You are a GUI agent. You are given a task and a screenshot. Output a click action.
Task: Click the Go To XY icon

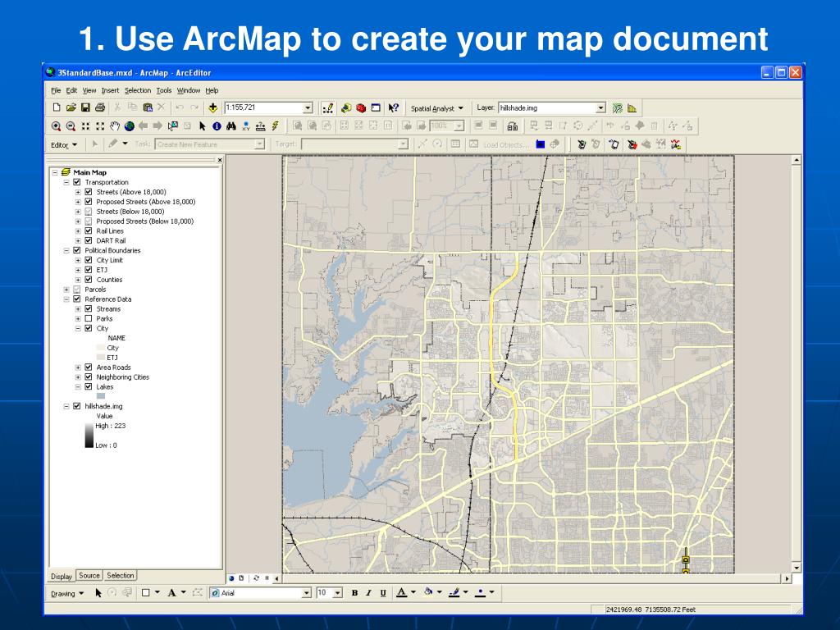246,126
